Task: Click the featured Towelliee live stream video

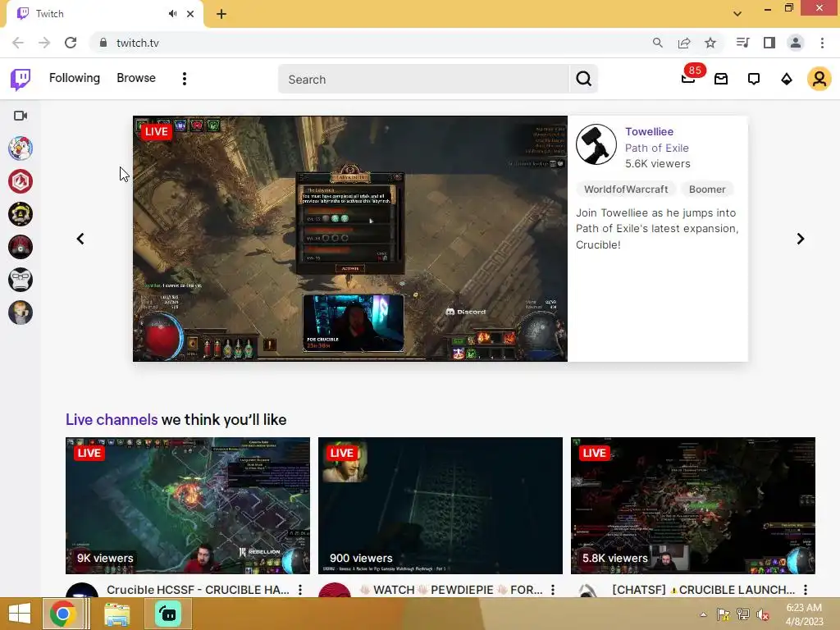Action: 349,239
